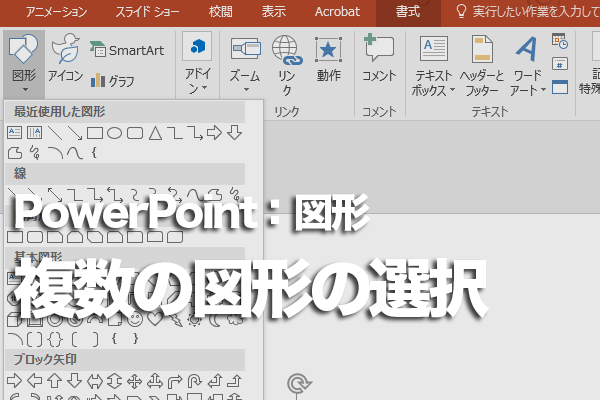600x400 pixels.
Task: Insert slide number icon
Action: (x=560, y=64)
